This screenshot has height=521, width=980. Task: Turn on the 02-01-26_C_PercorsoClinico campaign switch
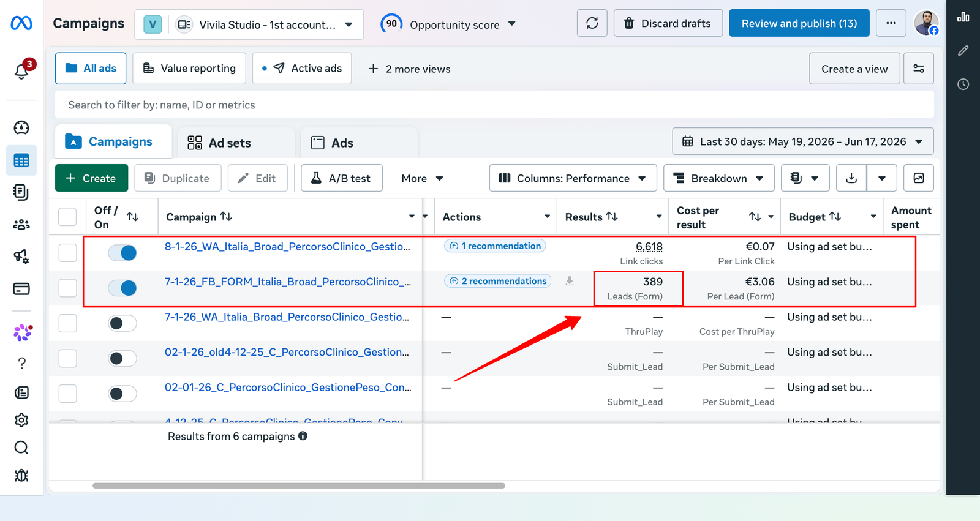[x=123, y=393]
